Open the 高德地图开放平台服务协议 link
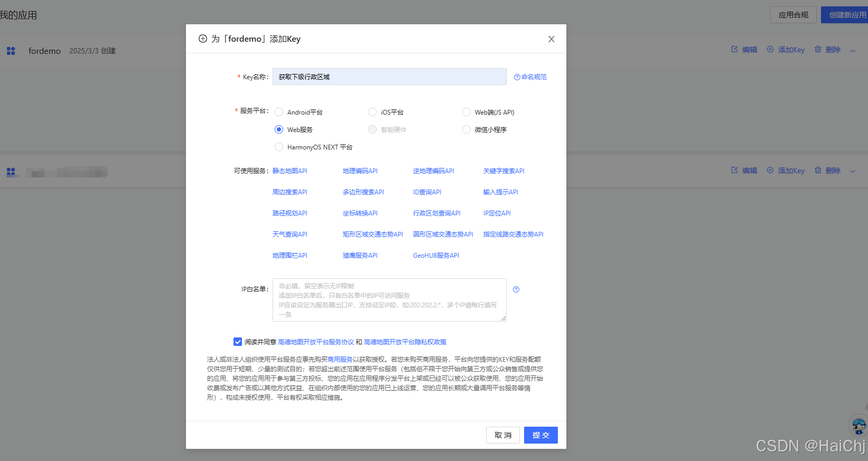This screenshot has height=461, width=868. [x=316, y=342]
